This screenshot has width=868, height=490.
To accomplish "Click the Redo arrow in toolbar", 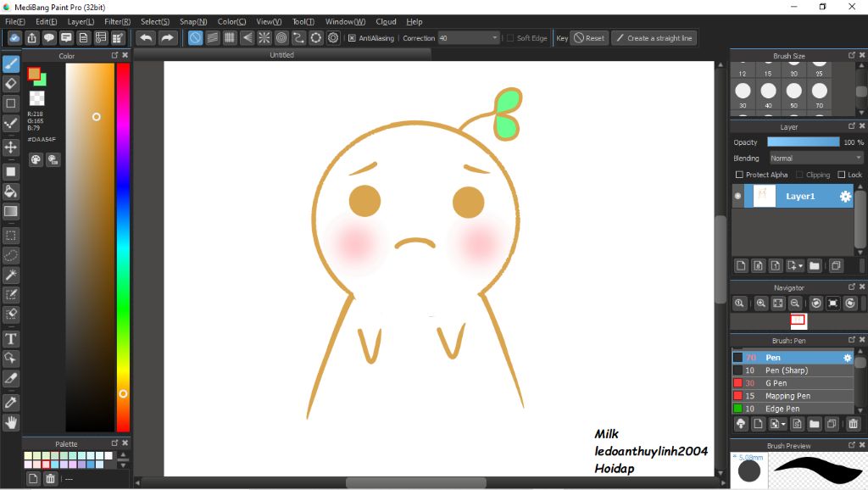I will click(x=167, y=38).
